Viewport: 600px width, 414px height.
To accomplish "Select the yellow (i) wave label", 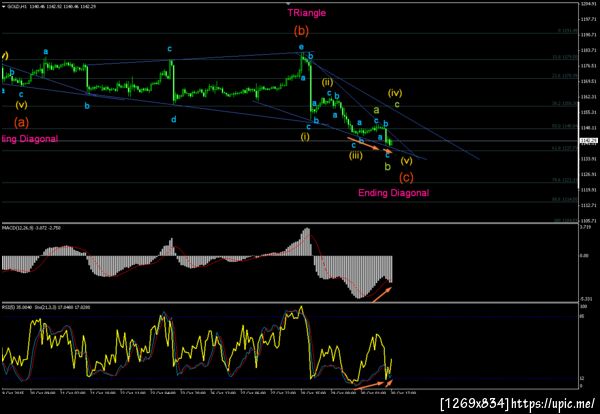I will [305, 137].
